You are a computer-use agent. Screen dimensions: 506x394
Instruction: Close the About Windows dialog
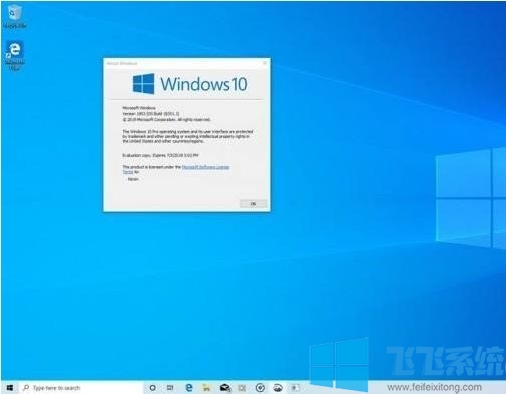(265, 63)
